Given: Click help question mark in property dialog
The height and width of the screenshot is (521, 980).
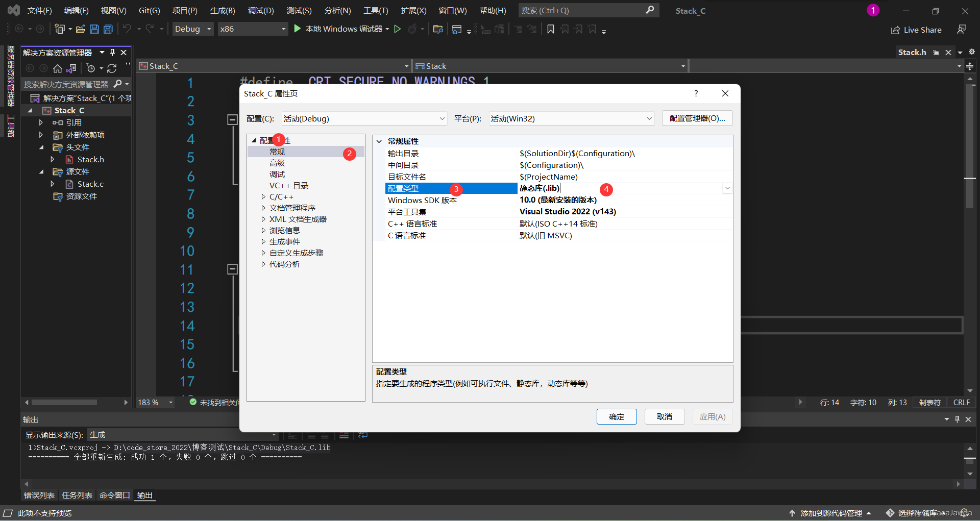Looking at the screenshot, I should (696, 93).
